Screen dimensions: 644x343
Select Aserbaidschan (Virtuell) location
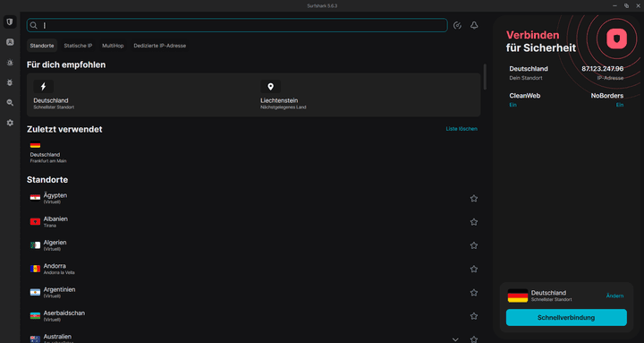pyautogui.click(x=253, y=315)
